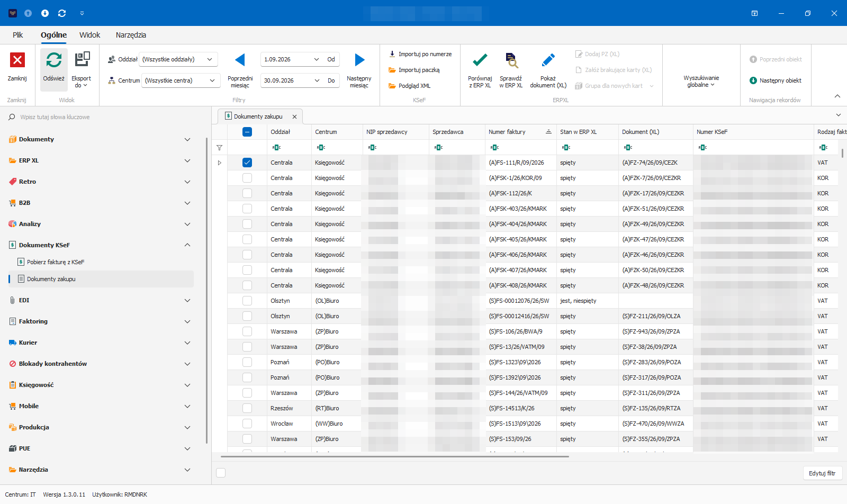Click the sidebar vertical scrollbar
The height and width of the screenshot is (504, 847).
(206, 291)
